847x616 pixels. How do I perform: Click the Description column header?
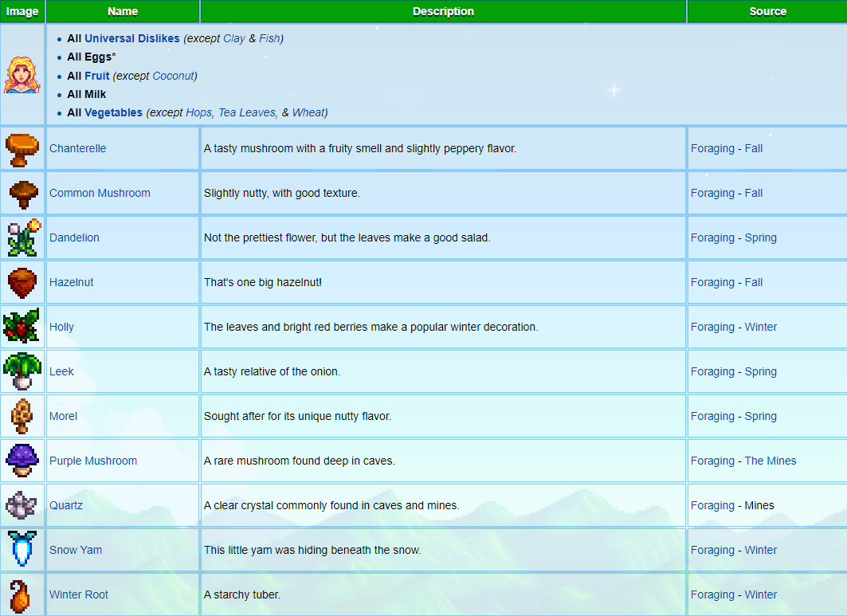pyautogui.click(x=444, y=11)
